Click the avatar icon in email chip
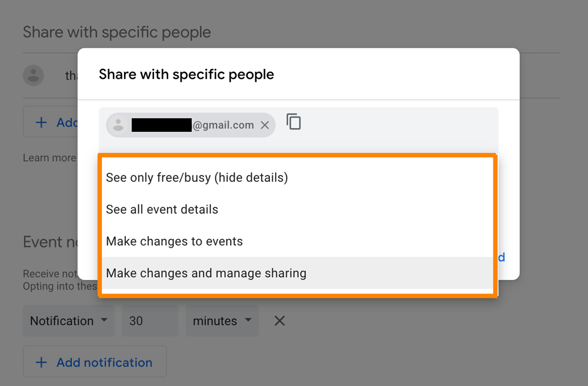The width and height of the screenshot is (588, 386). pyautogui.click(x=119, y=125)
